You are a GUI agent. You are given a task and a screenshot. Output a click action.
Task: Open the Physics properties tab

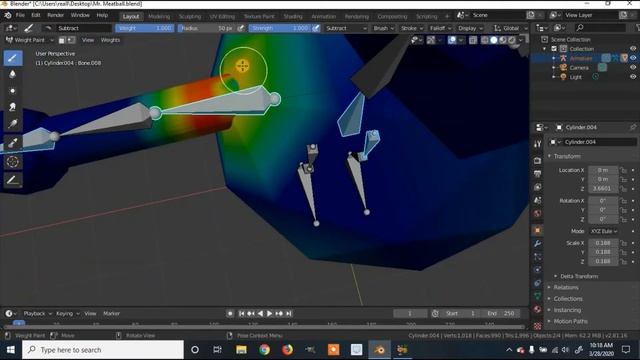[x=538, y=270]
